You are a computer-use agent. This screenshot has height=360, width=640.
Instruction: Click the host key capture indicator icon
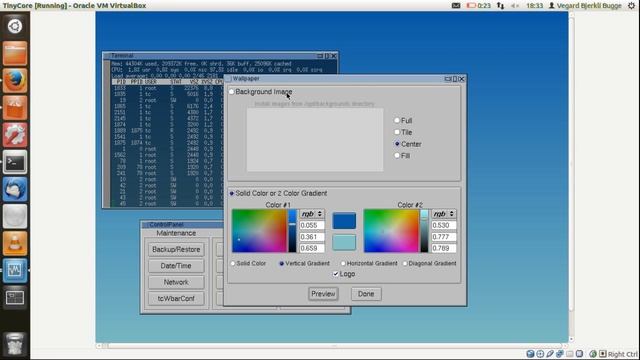602,354
